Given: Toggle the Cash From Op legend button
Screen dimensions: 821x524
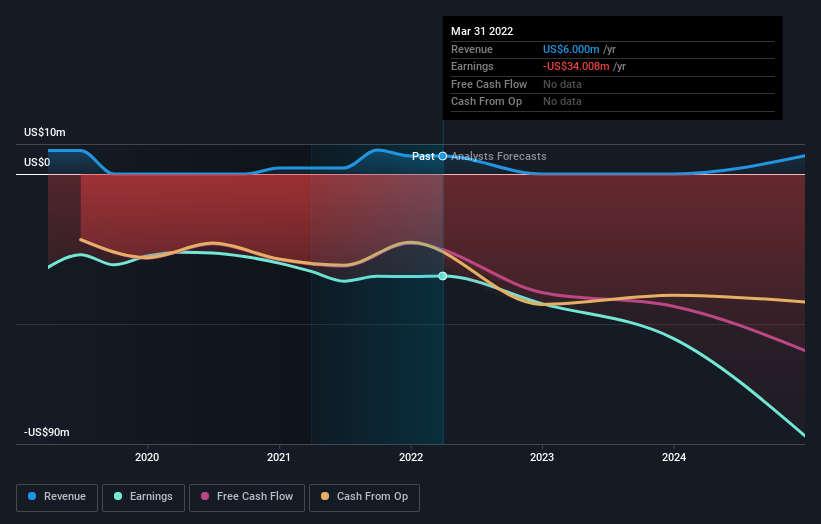Looking at the screenshot, I should coord(364,497).
